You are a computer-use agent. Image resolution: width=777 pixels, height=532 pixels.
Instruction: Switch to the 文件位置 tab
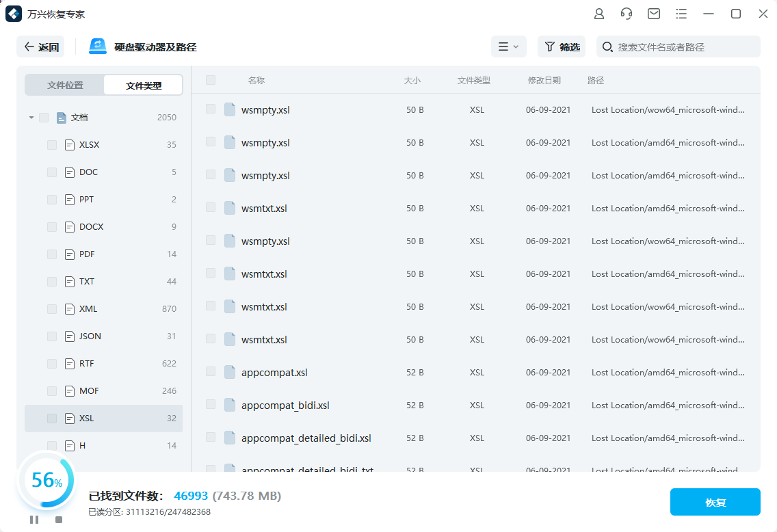64,85
